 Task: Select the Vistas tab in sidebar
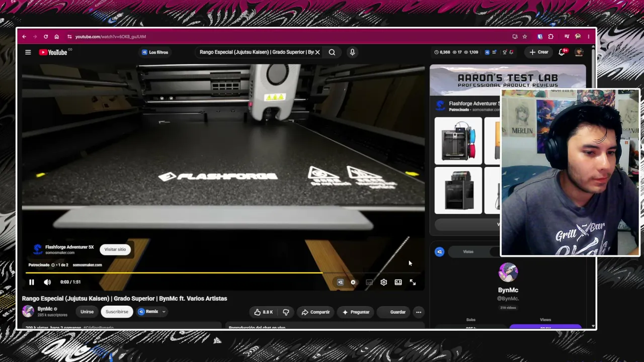click(x=468, y=252)
